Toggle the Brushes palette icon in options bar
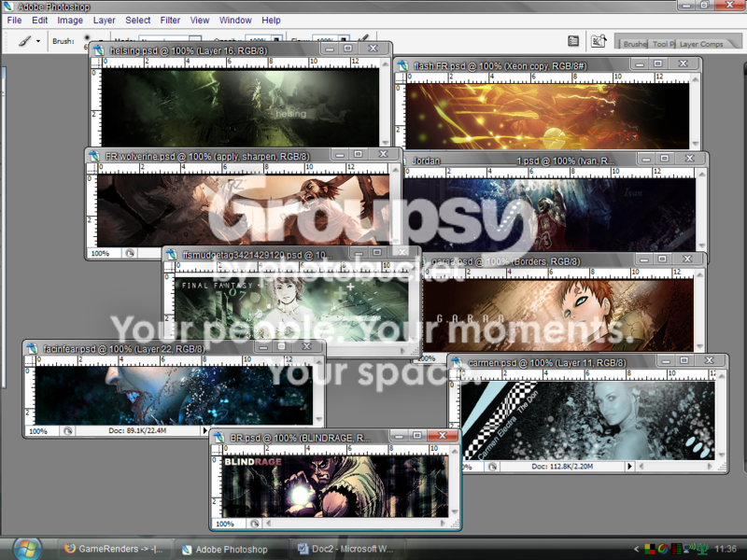 coord(573,41)
